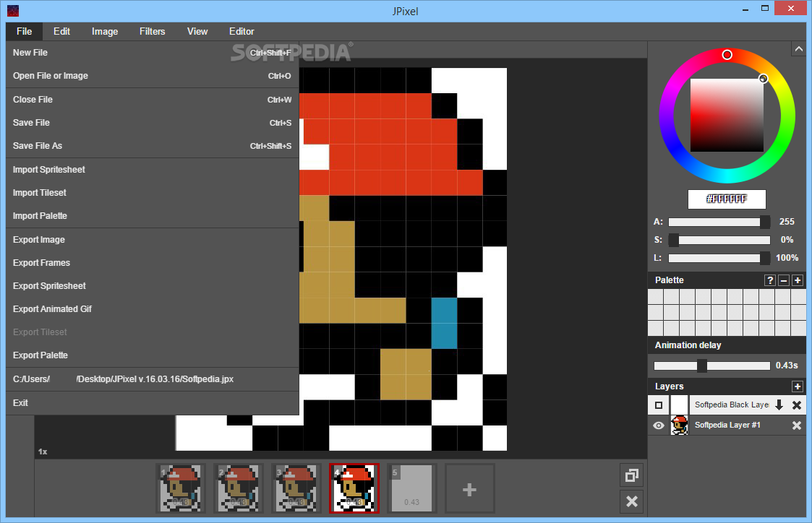Viewport: 812px width, 523px height.
Task: Click the palette minus icon
Action: click(784, 280)
